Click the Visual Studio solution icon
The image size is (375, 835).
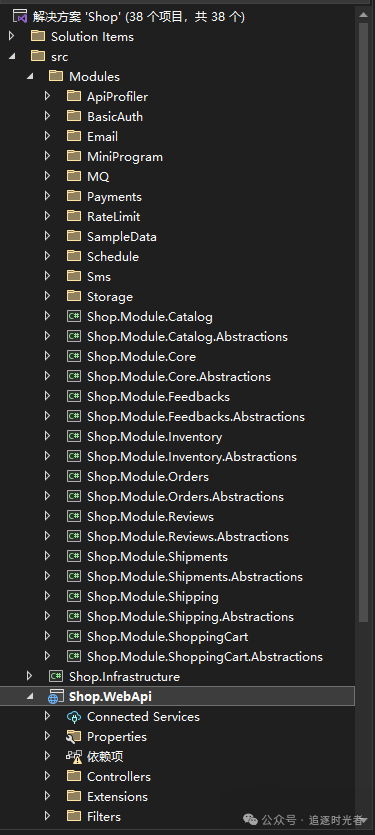(x=20, y=17)
